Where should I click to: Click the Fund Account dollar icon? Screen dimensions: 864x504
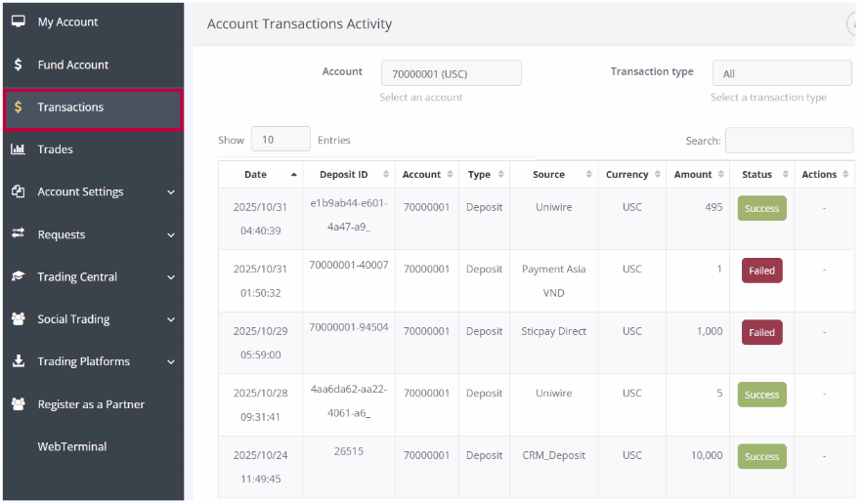click(18, 64)
